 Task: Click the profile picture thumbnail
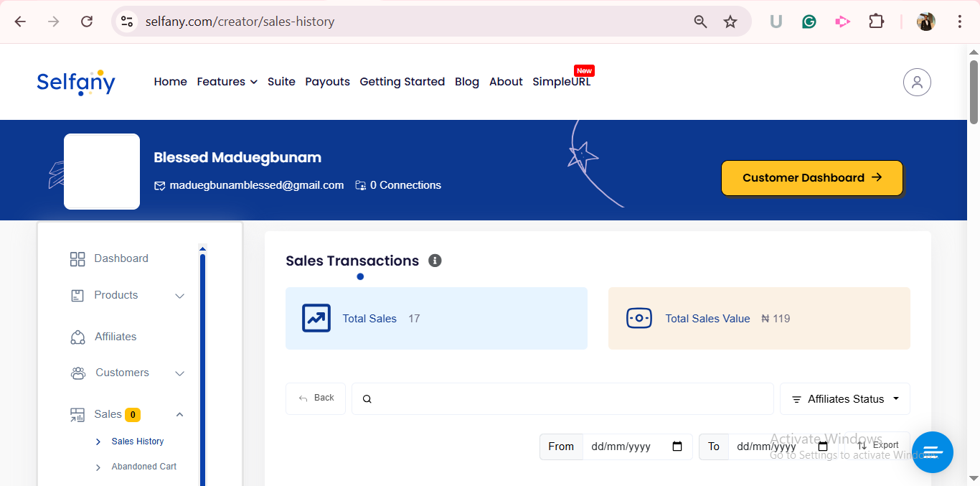click(x=102, y=172)
